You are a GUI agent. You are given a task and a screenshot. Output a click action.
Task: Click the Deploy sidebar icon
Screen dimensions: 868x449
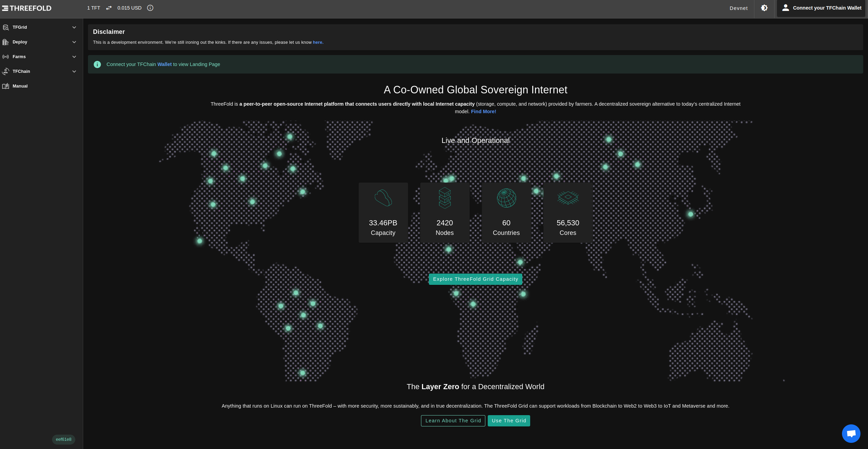click(5, 42)
